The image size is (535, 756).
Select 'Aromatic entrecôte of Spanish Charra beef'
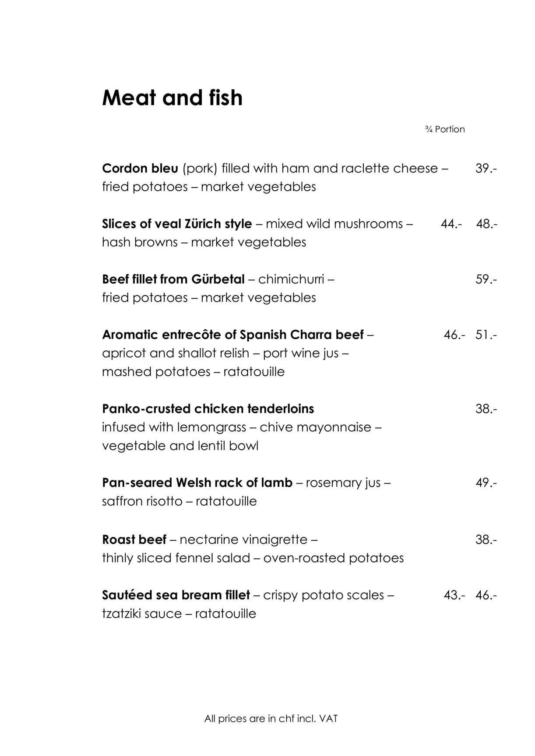[233, 335]
